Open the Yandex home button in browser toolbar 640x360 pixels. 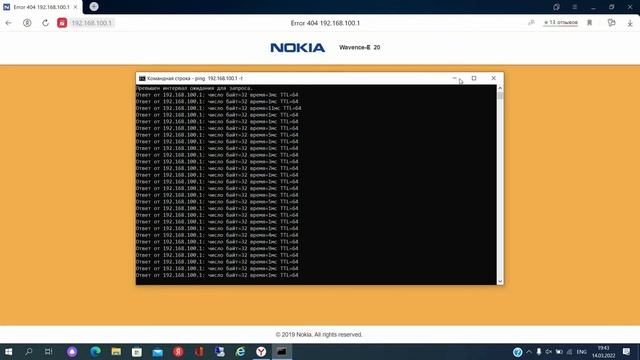[27, 23]
